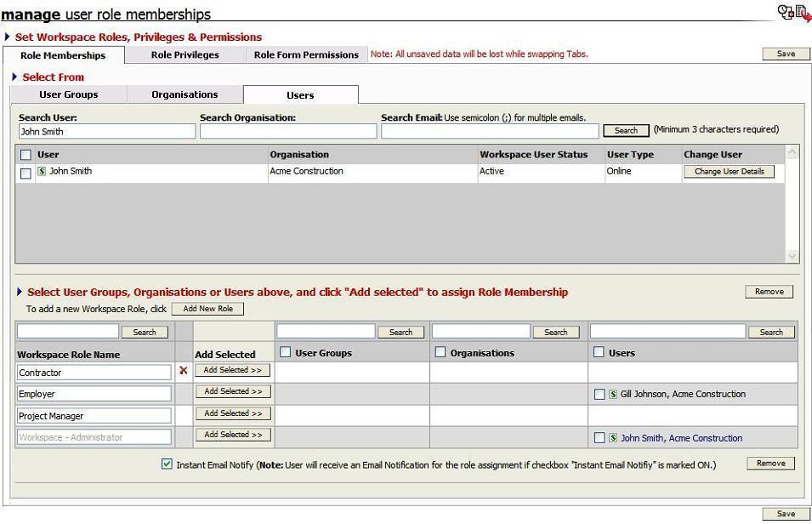
Task: Click Remove next to the Instant Email Notify note
Action: point(770,464)
